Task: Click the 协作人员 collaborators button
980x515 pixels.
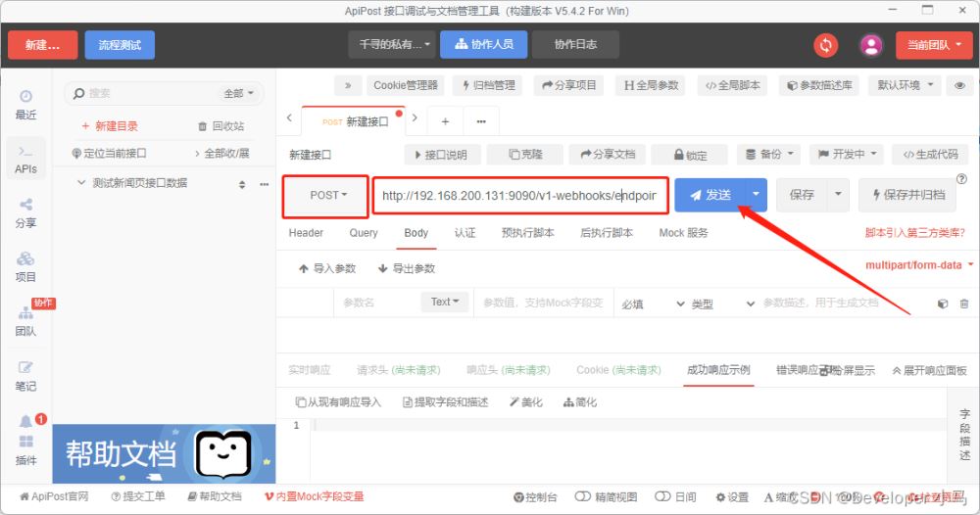Action: 484,44
